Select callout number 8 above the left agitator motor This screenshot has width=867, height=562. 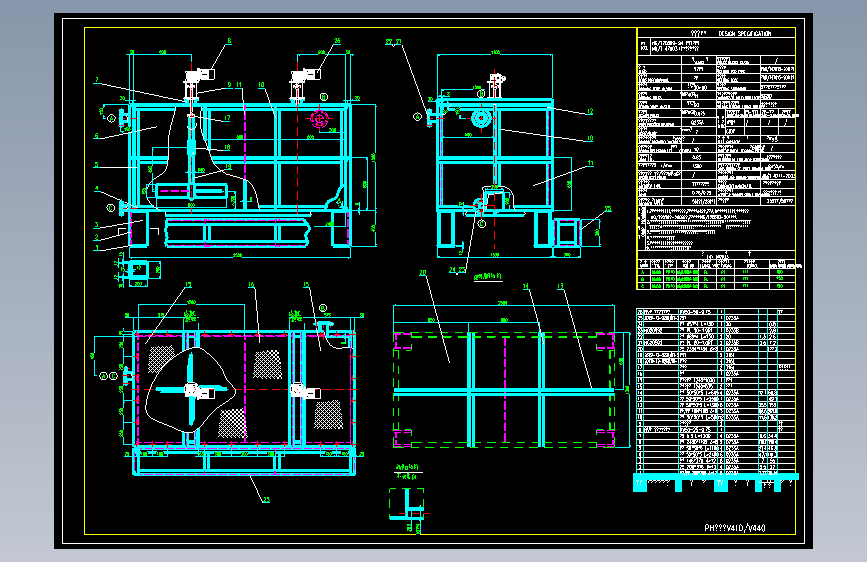pos(229,41)
